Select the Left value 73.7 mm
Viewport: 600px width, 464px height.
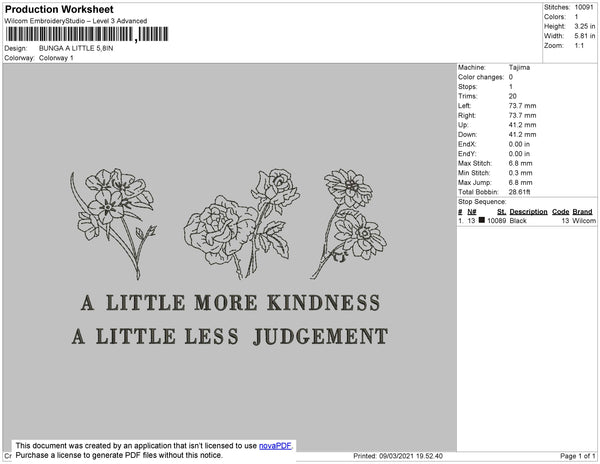click(x=522, y=106)
